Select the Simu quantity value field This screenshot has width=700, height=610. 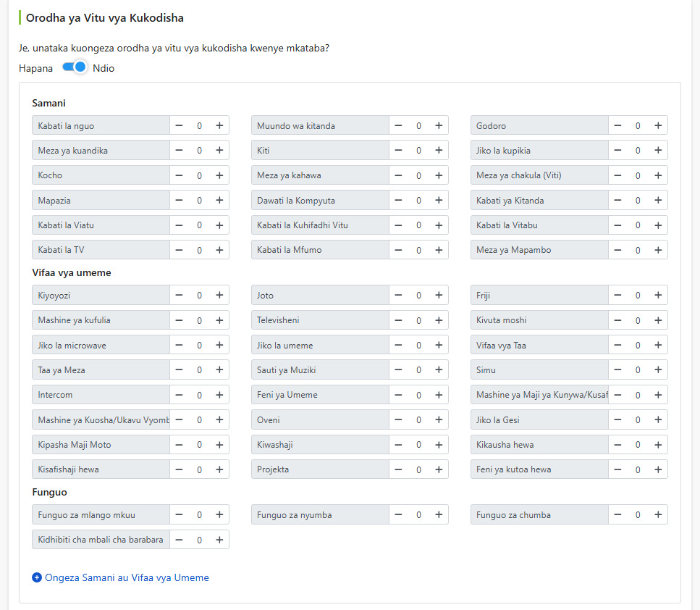pos(638,369)
